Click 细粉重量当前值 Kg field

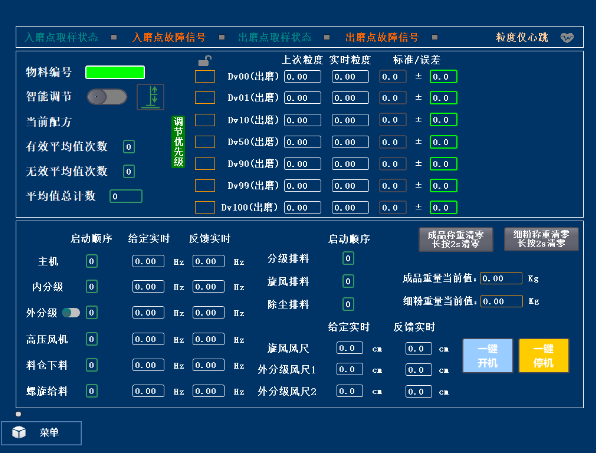tap(501, 301)
